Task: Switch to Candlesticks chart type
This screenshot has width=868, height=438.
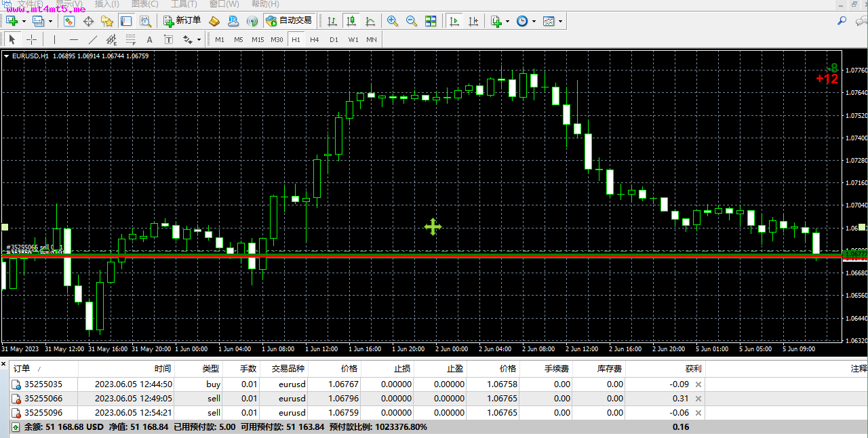Action: pos(351,21)
